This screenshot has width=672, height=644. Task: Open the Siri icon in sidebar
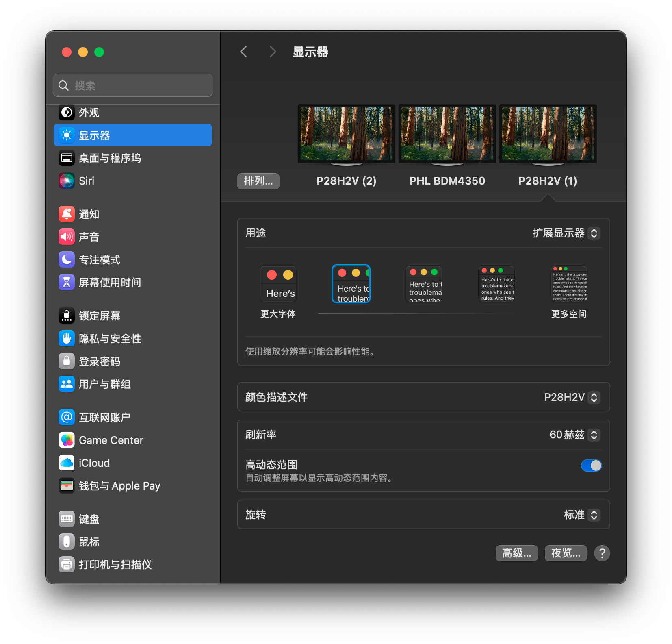[x=67, y=181]
